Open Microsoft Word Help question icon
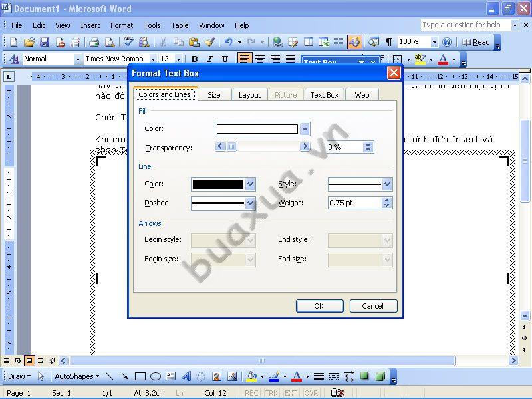The width and height of the screenshot is (532, 399). (447, 42)
